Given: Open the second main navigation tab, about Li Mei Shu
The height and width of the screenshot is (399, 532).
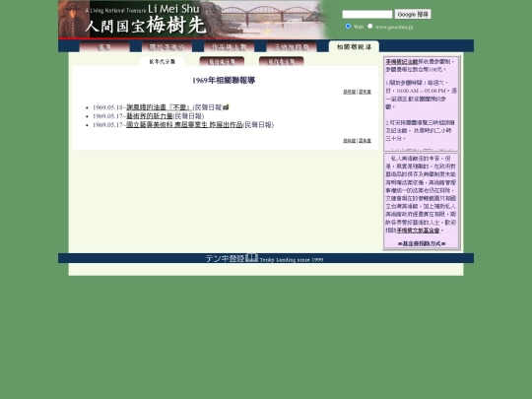Looking at the screenshot, I should 166,46.
